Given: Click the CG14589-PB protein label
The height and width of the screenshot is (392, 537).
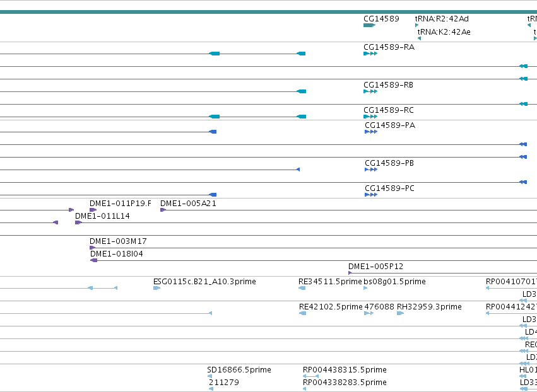Looking at the screenshot, I should click(x=389, y=163).
